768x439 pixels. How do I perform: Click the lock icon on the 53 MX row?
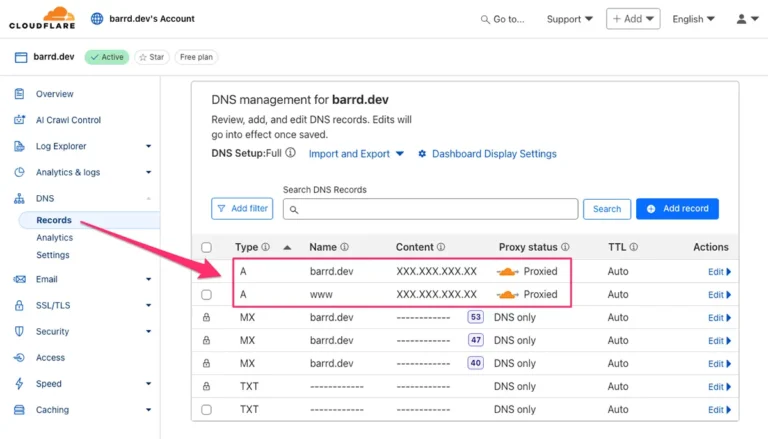tap(207, 317)
